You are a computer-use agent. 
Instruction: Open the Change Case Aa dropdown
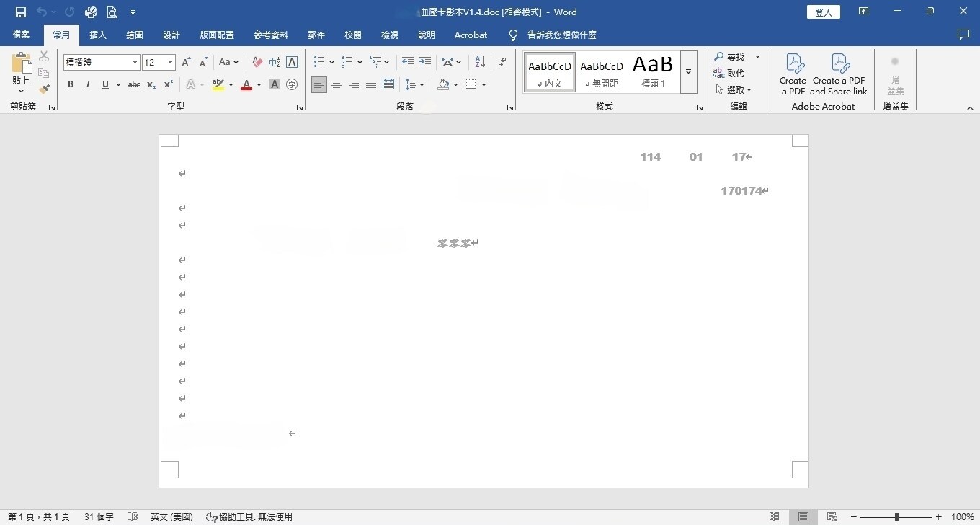228,63
